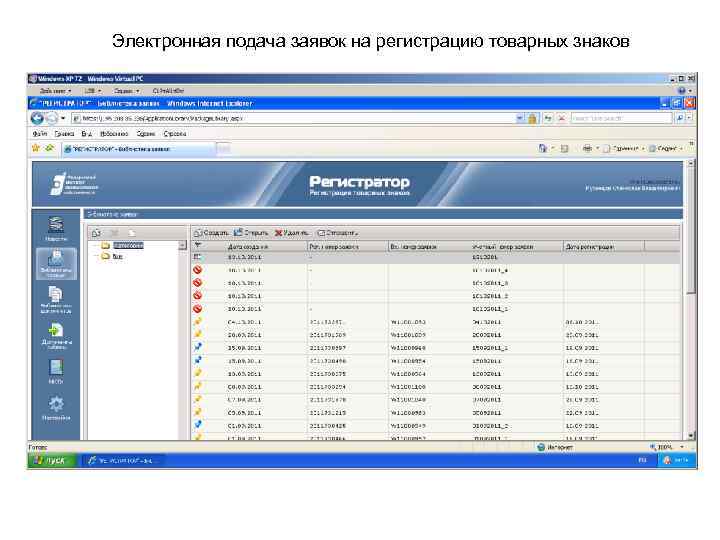Click the magnifier search button

pos(680,118)
